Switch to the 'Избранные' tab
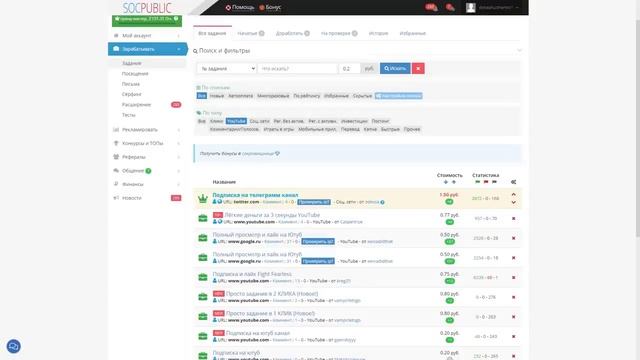Image resolution: width=640 pixels, height=360 pixels. [x=413, y=33]
